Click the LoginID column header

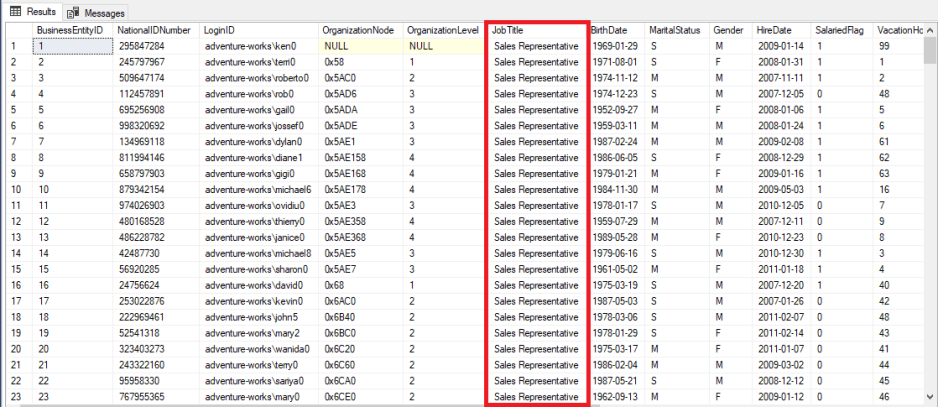(220, 31)
